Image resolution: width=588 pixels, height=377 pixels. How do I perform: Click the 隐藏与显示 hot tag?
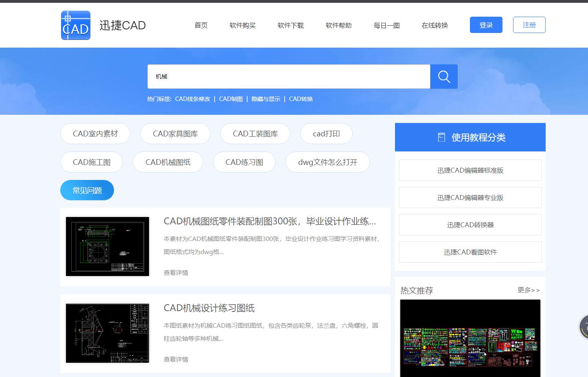pos(265,99)
